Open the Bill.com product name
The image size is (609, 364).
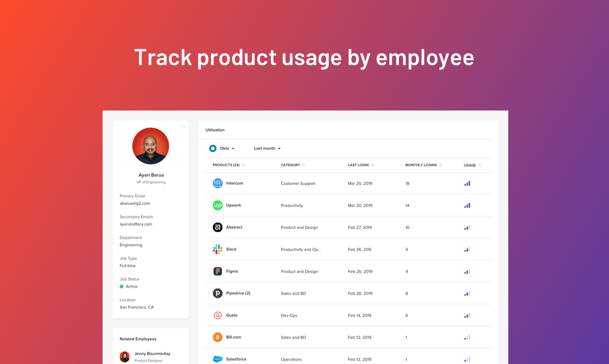coord(234,337)
